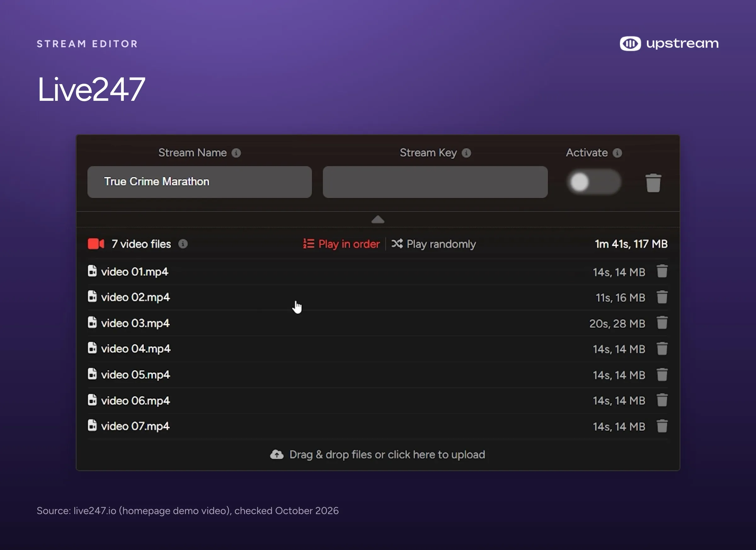
Task: Remove video 06.mp4 via trash icon
Action: [662, 400]
